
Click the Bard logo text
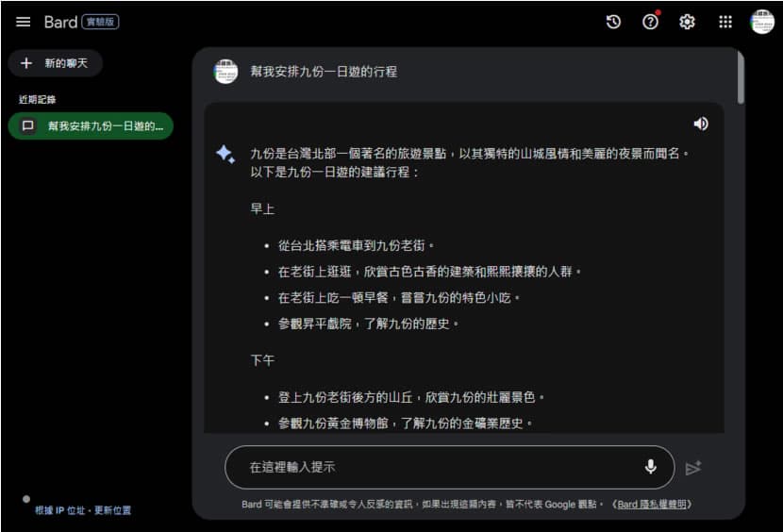pos(60,22)
